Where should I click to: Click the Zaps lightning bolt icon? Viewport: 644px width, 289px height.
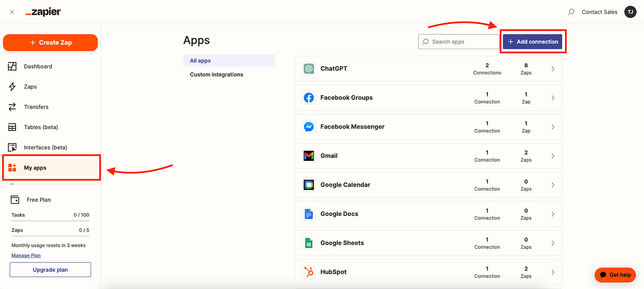pos(12,86)
